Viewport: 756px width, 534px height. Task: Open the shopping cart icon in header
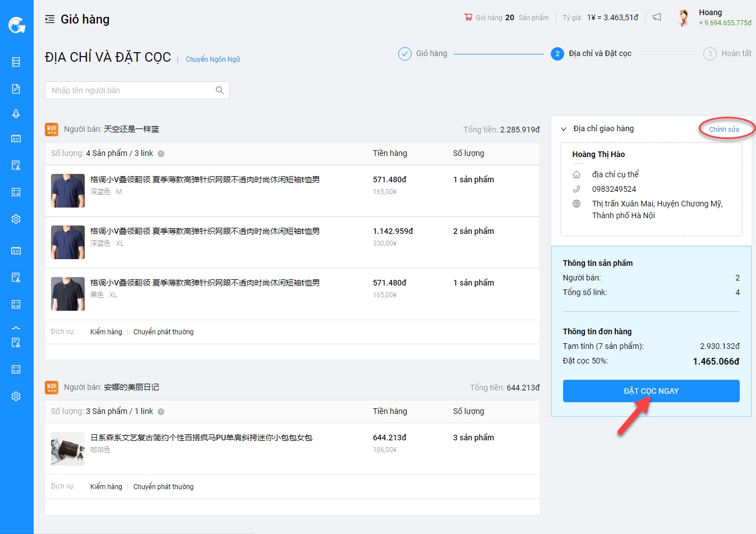pyautogui.click(x=468, y=17)
